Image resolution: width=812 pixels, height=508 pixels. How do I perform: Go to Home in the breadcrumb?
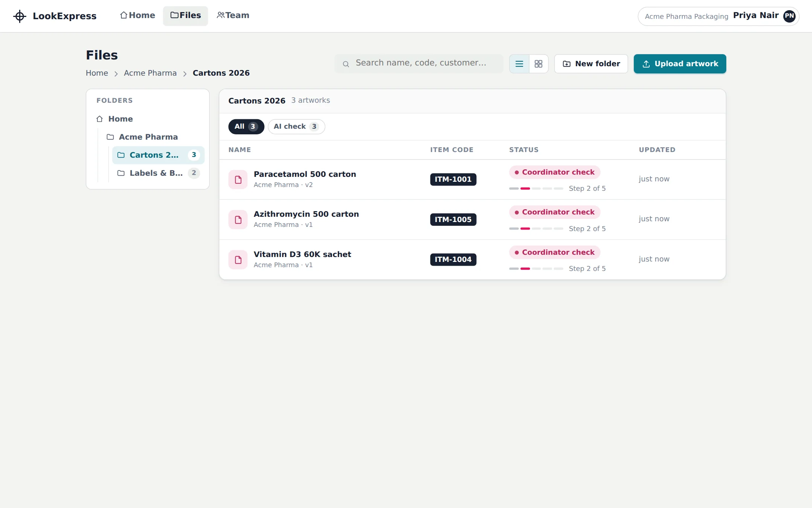click(x=97, y=73)
